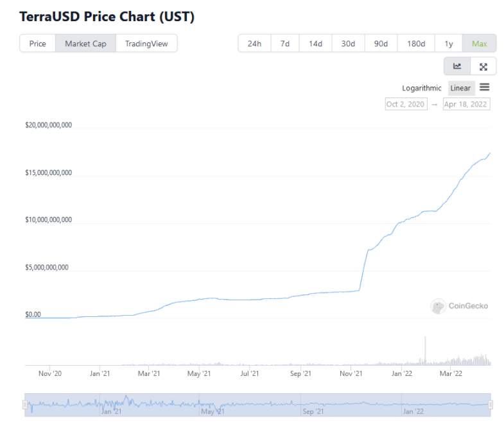Click the TerraUSD Price Chart (UST) heading
Viewport: 504px width, 426px height.
(x=107, y=17)
